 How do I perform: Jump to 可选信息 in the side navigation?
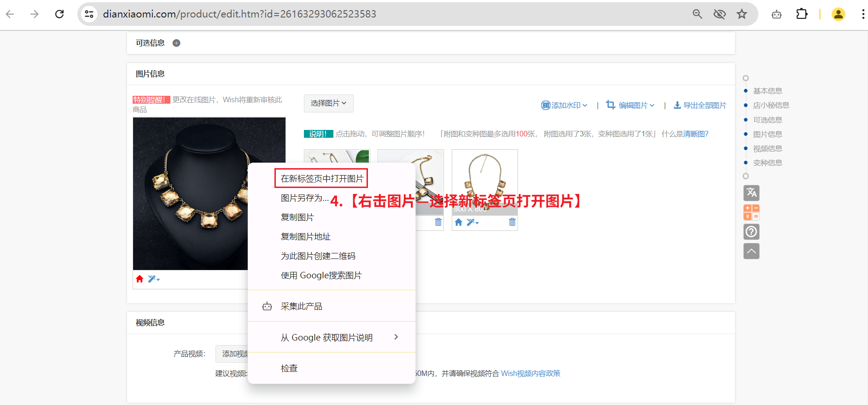768,120
